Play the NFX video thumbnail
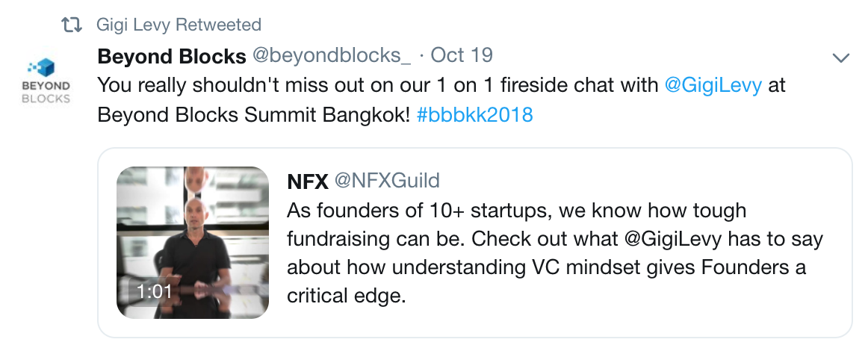Screen dimensions: 868x354 193,243
